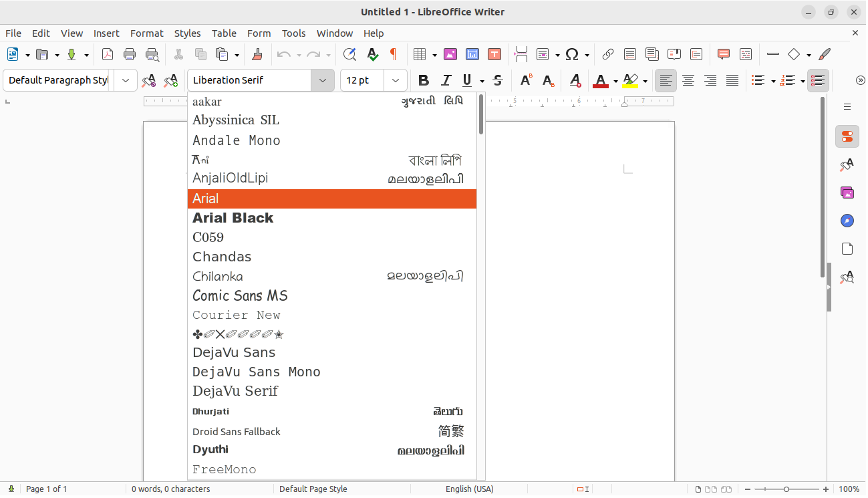The height and width of the screenshot is (498, 868).
Task: Click the Clear Direct Formatting icon
Action: pyautogui.click(x=575, y=80)
